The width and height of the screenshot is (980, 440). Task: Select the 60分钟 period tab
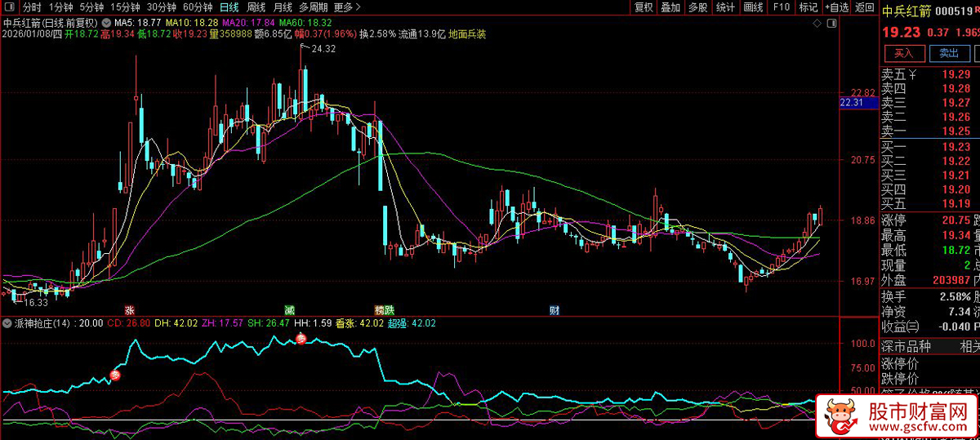tap(198, 7)
